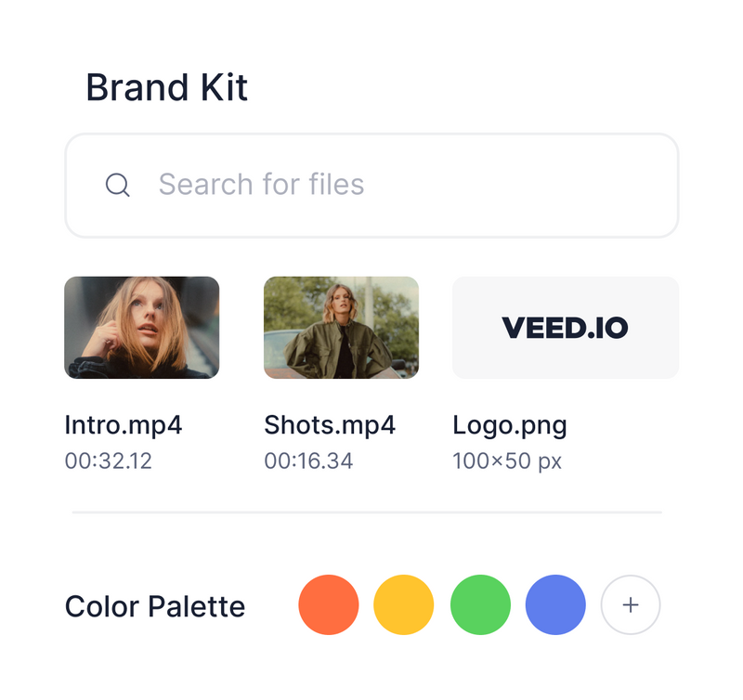Pick the green brand color

pos(478,604)
